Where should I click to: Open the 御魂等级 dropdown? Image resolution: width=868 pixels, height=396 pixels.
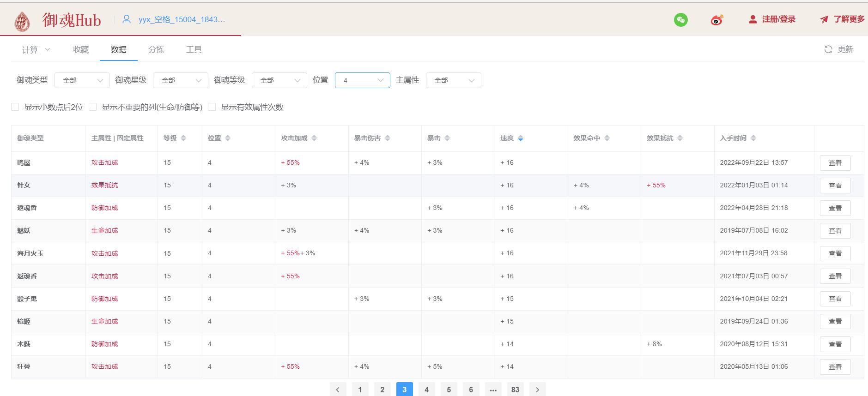(x=279, y=80)
